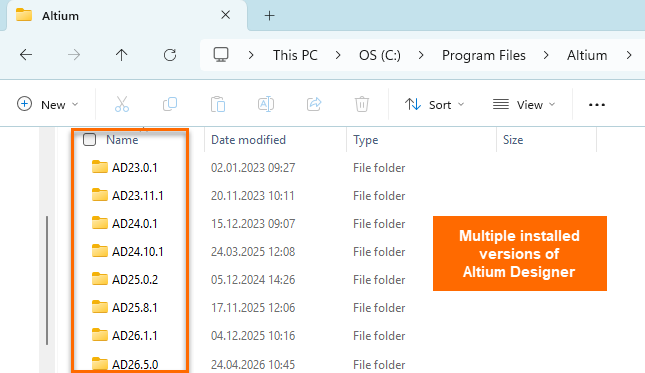Sort by Date modified column header
The width and height of the screenshot is (645, 373).
click(248, 140)
